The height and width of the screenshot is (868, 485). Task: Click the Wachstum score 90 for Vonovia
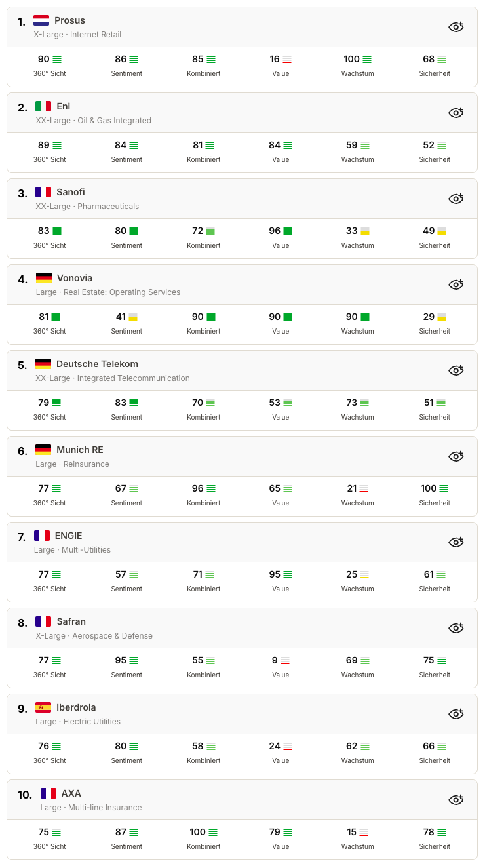coord(352,317)
